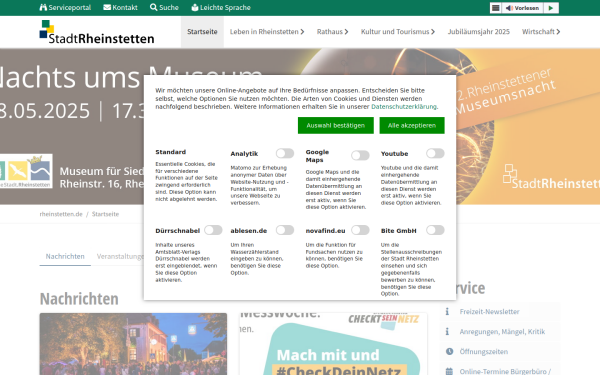600x375 pixels.
Task: Enable the Dürrschnabel cookie toggle
Action: [213, 230]
